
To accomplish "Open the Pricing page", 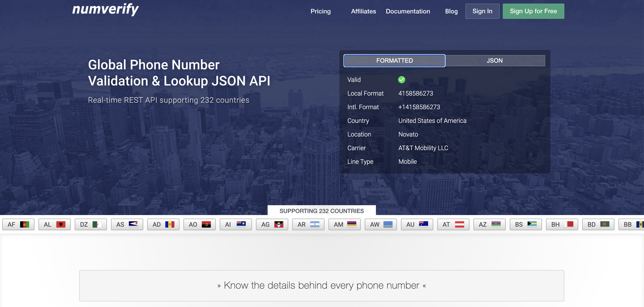I will (320, 11).
